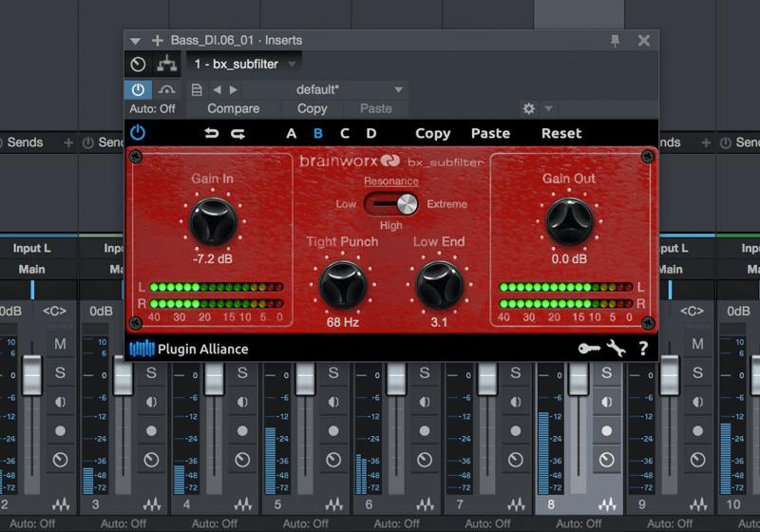Toggle the host plugin activate button
Screen dimensions: 760x532
point(138,89)
